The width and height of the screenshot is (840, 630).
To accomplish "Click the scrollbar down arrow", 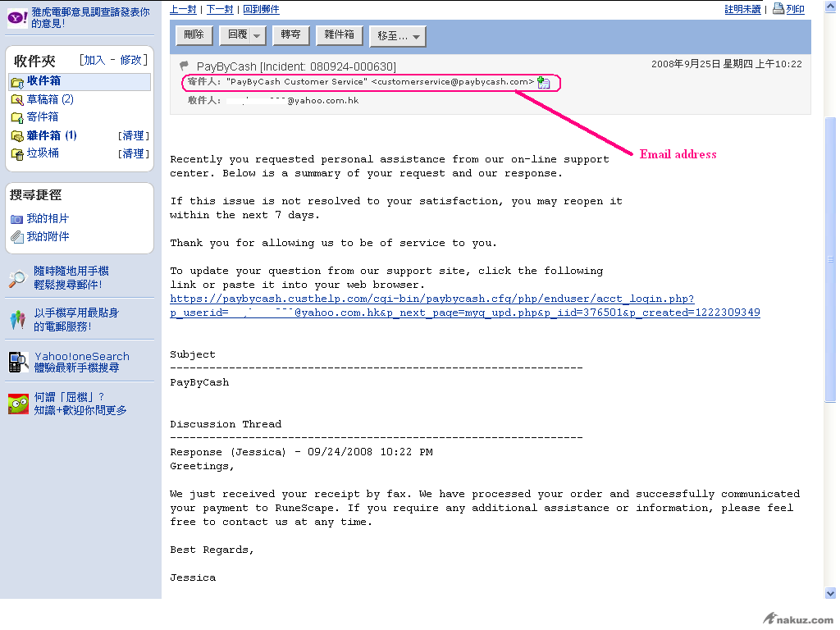I will point(830,593).
